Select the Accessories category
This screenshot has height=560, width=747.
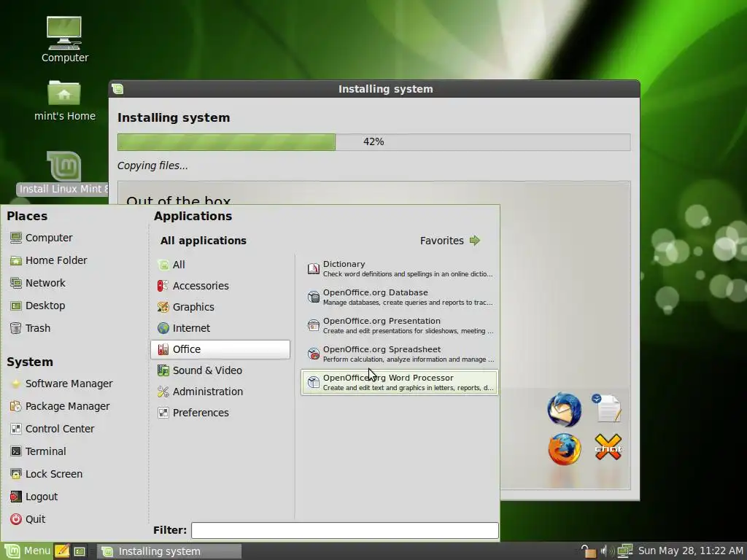[220, 286]
